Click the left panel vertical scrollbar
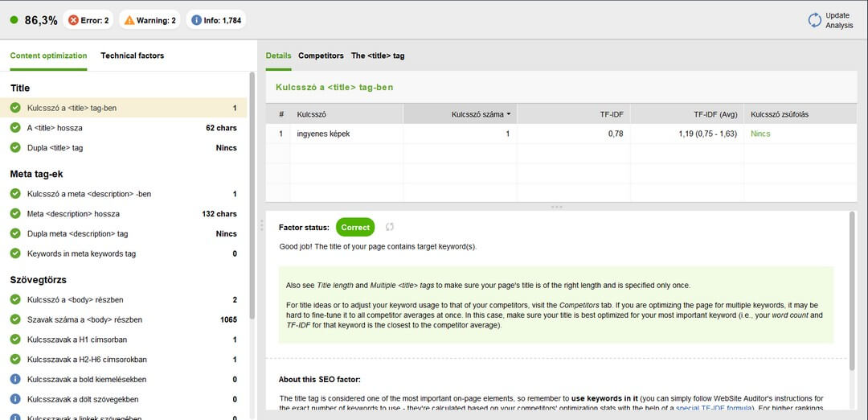The height and width of the screenshot is (420, 868). [252, 201]
